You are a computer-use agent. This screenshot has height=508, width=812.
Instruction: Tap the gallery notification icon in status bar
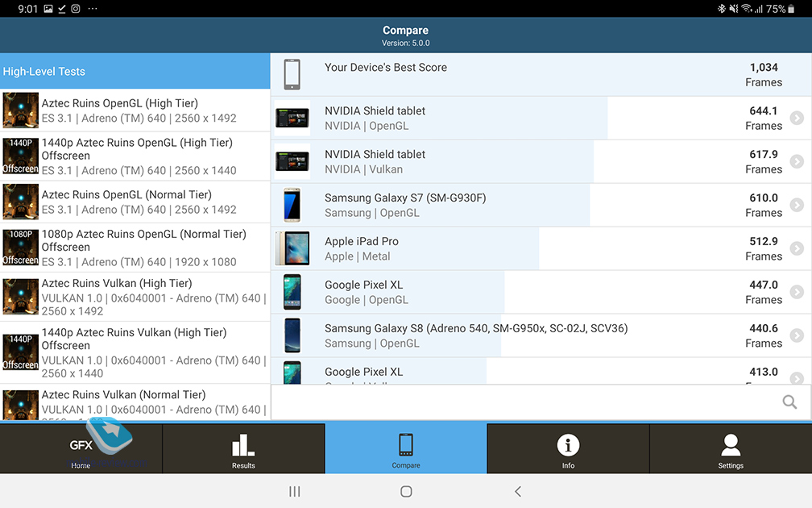[x=48, y=9]
